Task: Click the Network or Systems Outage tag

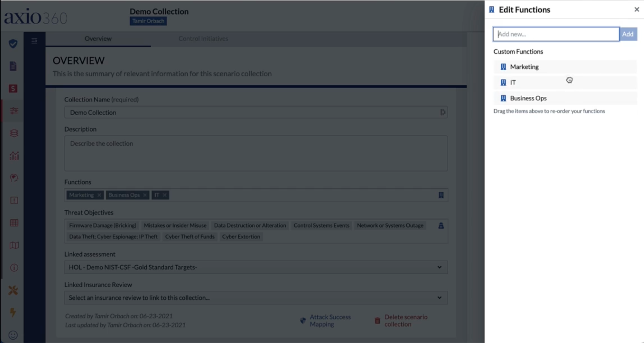Action: pos(390,225)
